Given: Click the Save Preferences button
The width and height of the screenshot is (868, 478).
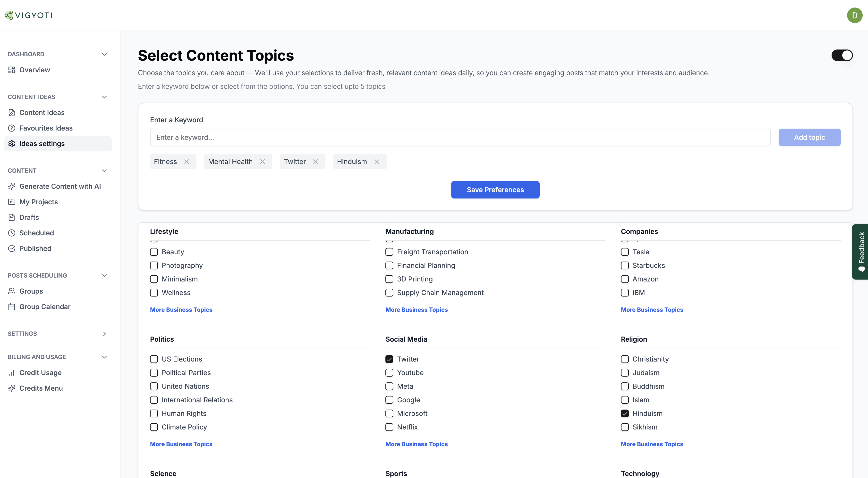Looking at the screenshot, I should point(495,190).
